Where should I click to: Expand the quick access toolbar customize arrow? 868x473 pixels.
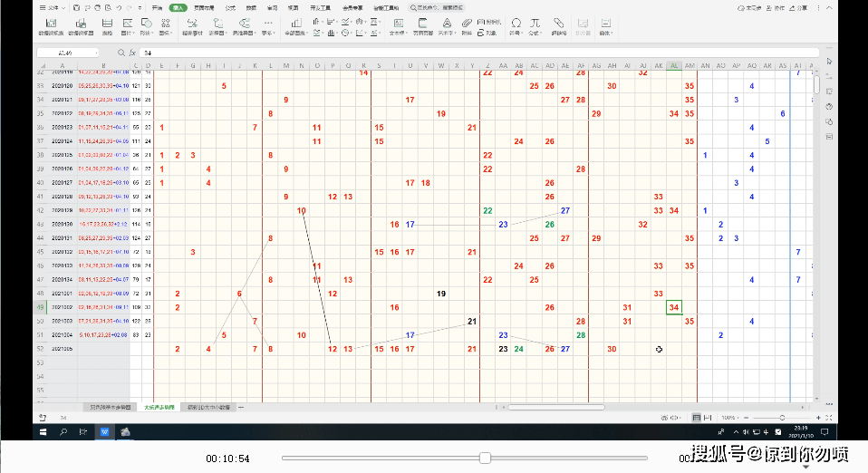[x=140, y=8]
